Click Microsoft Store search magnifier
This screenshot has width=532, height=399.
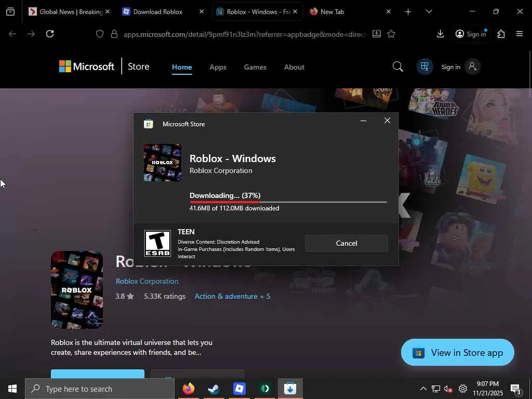(397, 66)
